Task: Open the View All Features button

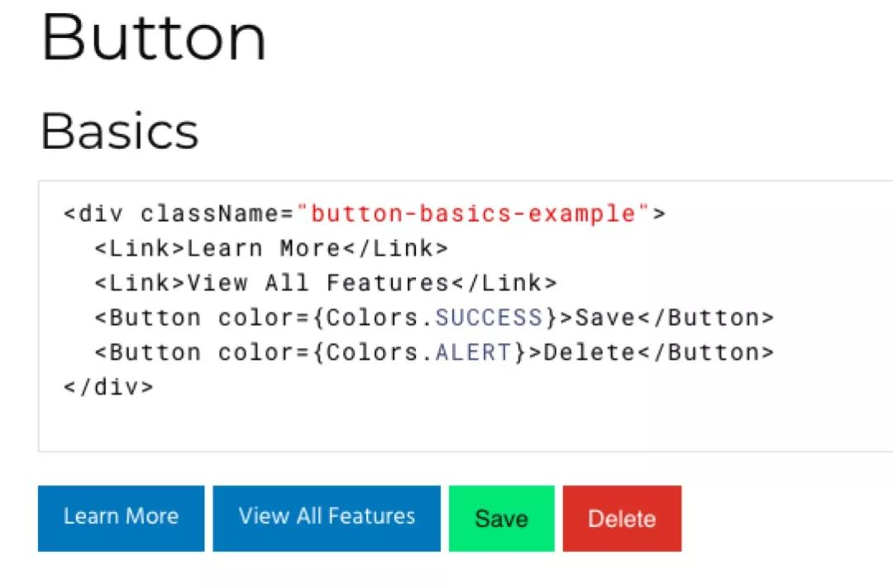Action: pyautogui.click(x=327, y=518)
